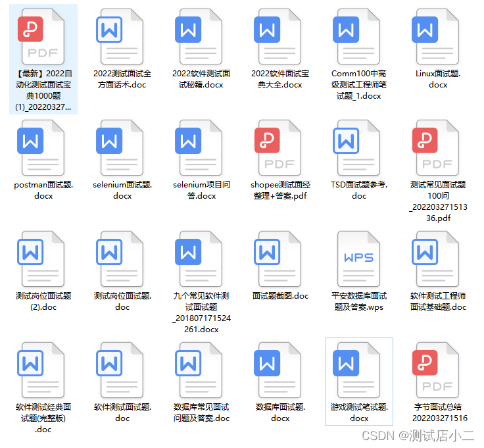This screenshot has height=448, width=484.
Task: Select 2022软件面试宝典大全.docx file icon
Action: click(x=278, y=36)
